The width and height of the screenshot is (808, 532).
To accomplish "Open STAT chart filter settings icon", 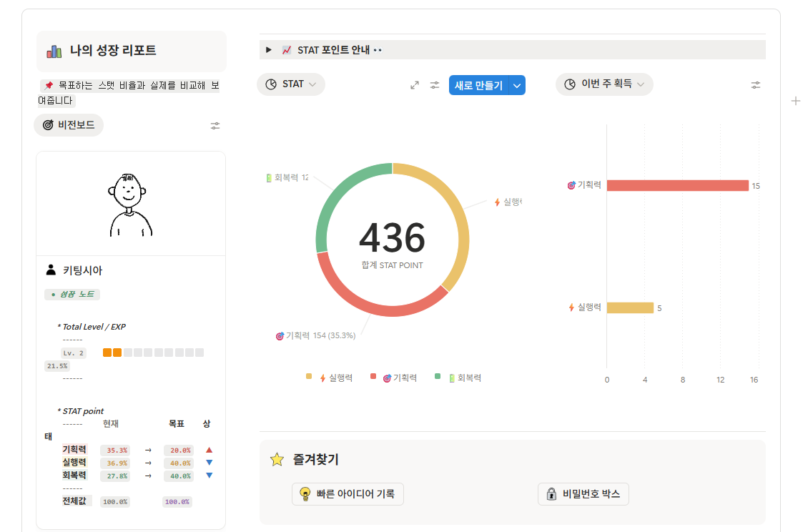I will point(435,85).
